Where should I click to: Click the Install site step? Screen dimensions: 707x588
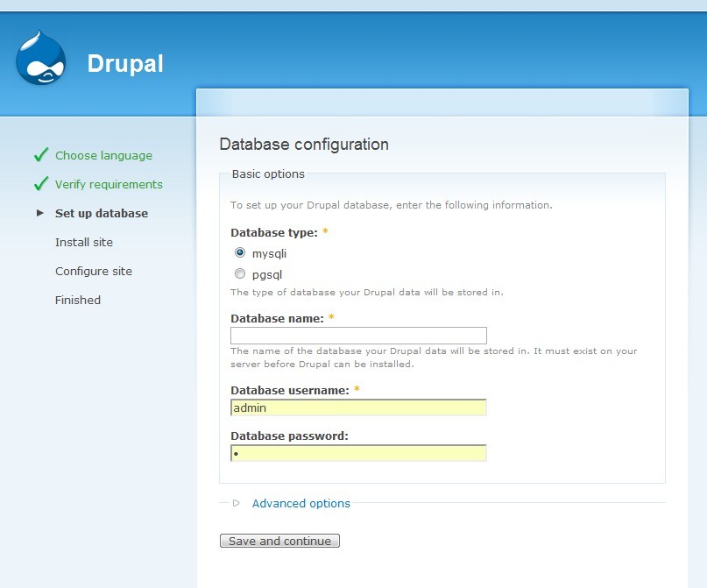click(84, 242)
